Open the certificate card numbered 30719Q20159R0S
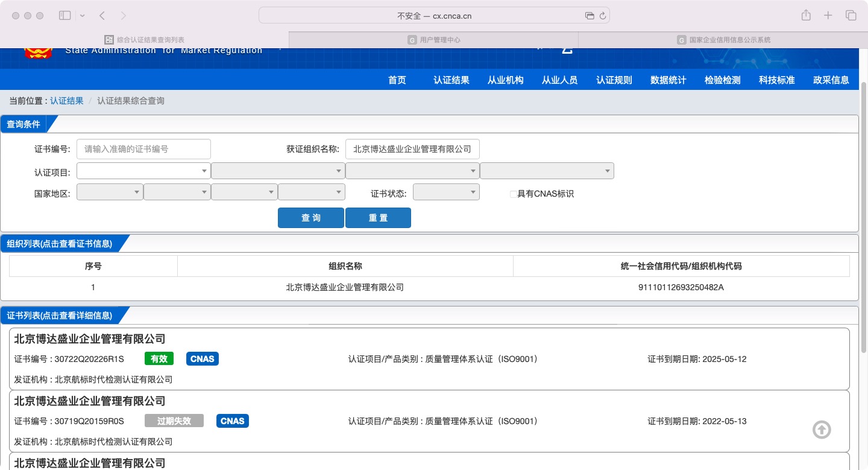Screen dimensions: 868x470 pyautogui.click(x=429, y=421)
